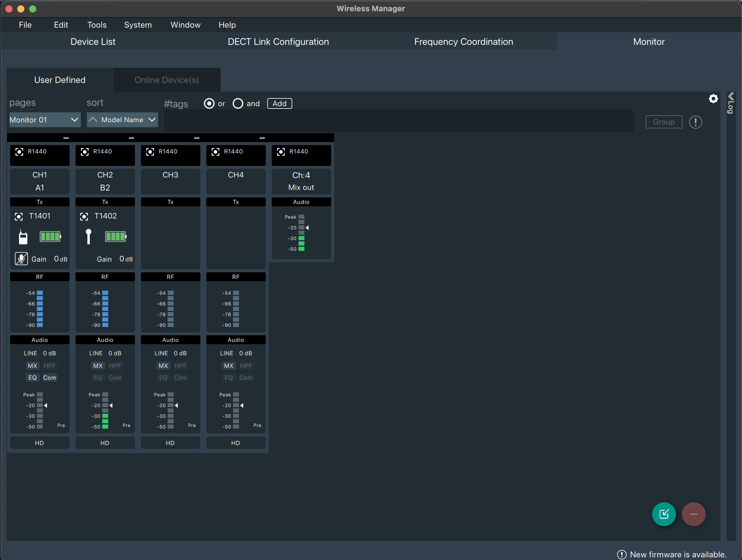Select the 'and' radio button for tags

point(238,103)
